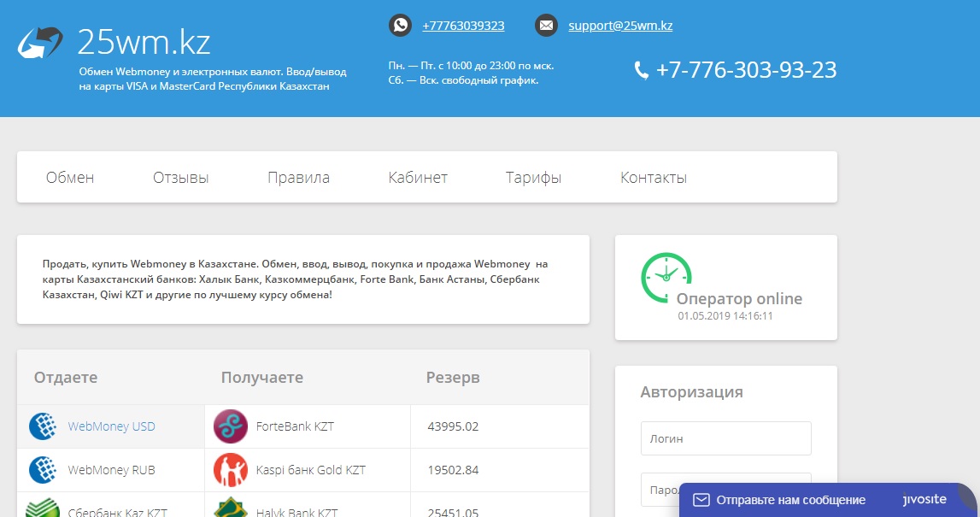The height and width of the screenshot is (517, 980).
Task: Click the 25wm.kz site title
Action: coord(144,42)
